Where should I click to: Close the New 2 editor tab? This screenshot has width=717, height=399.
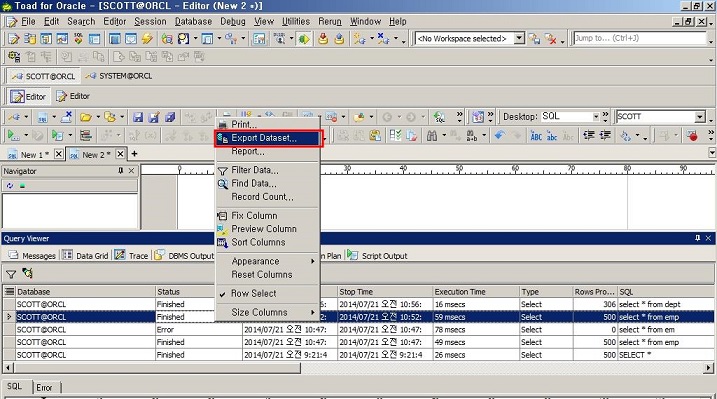pyautogui.click(x=120, y=154)
